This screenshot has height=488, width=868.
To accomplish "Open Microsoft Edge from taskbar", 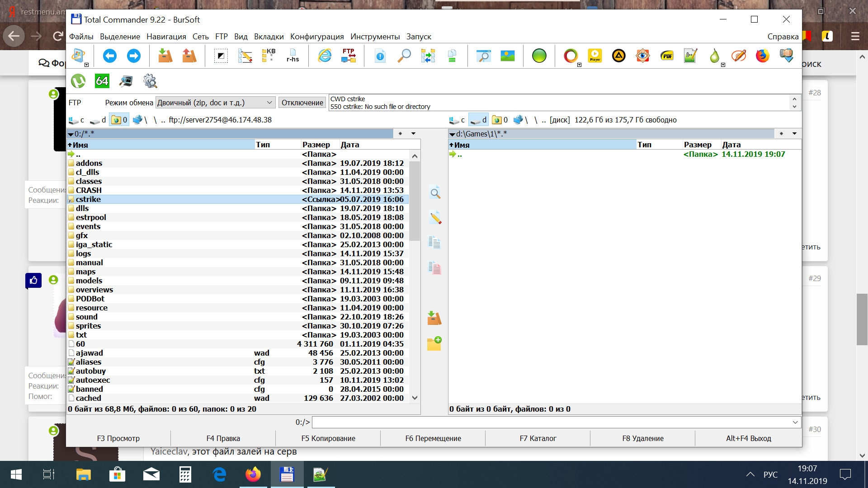I will [219, 474].
